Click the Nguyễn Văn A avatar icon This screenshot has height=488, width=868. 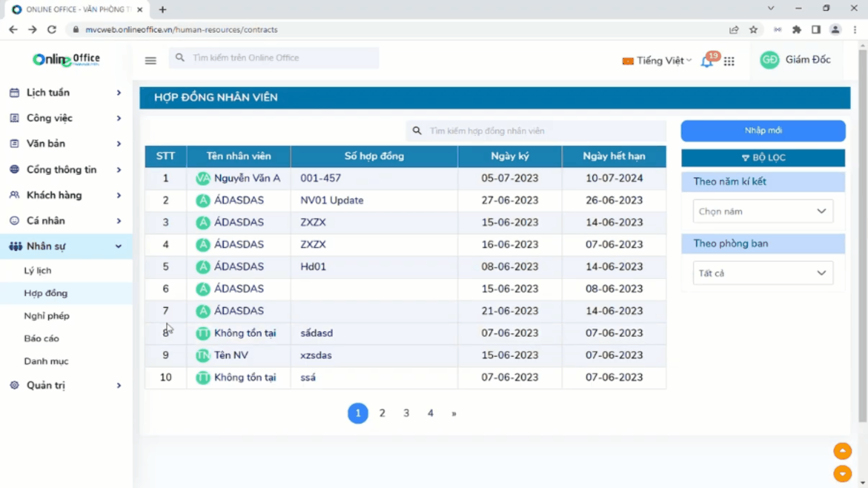click(x=203, y=178)
